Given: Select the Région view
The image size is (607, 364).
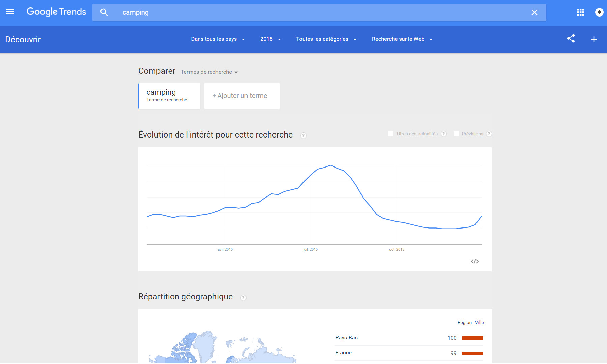Looking at the screenshot, I should (x=464, y=322).
